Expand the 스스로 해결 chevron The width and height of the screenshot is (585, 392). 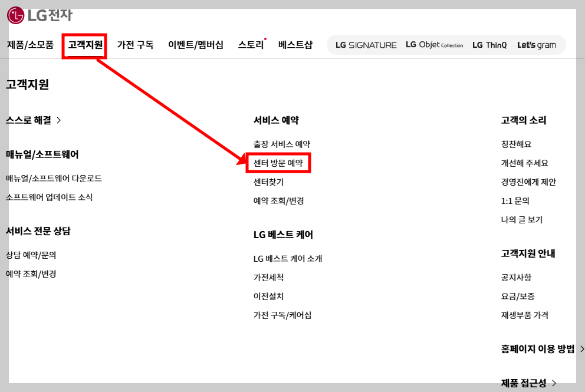tap(58, 120)
